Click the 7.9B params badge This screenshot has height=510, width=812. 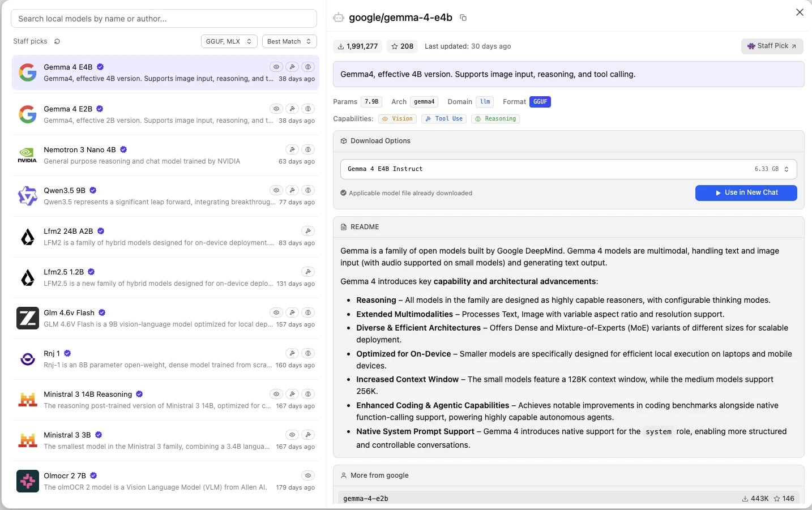(371, 102)
